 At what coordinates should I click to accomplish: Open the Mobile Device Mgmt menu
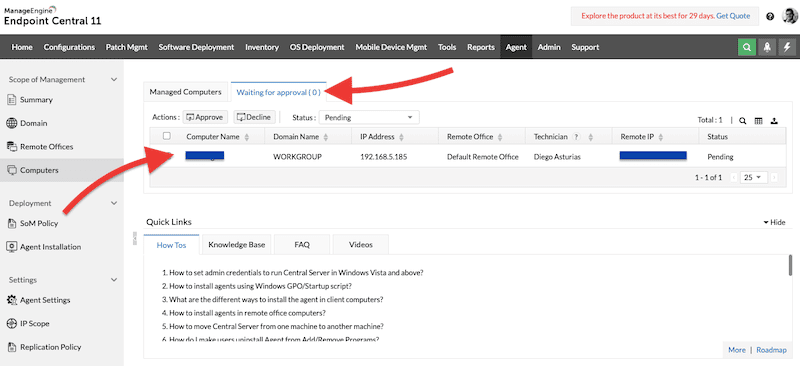point(391,47)
